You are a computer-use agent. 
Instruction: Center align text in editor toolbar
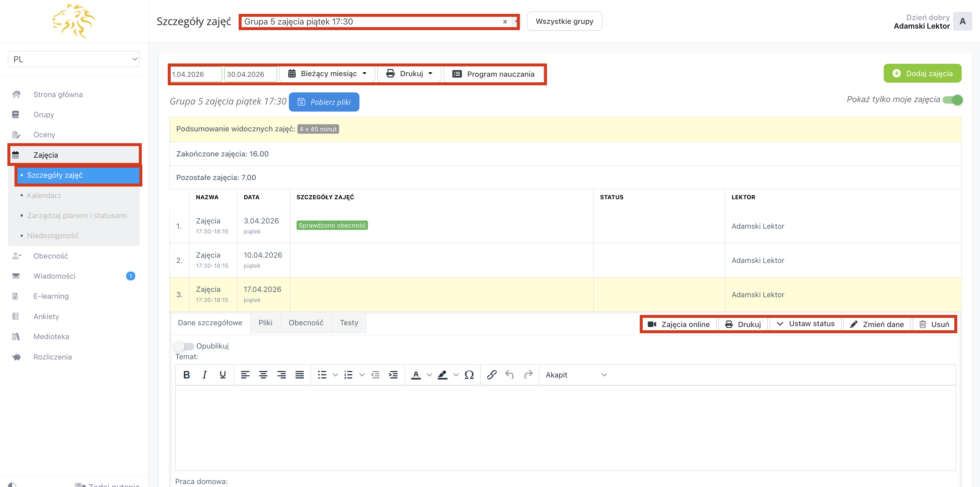263,375
